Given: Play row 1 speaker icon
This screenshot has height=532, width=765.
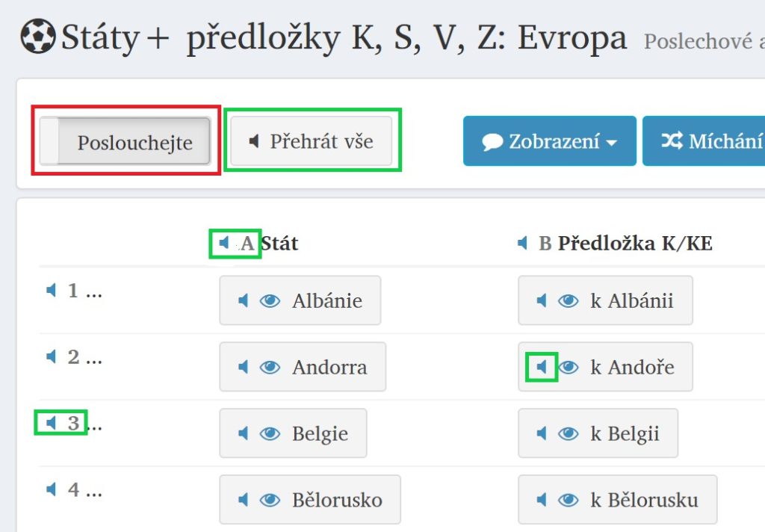Looking at the screenshot, I should [x=52, y=291].
